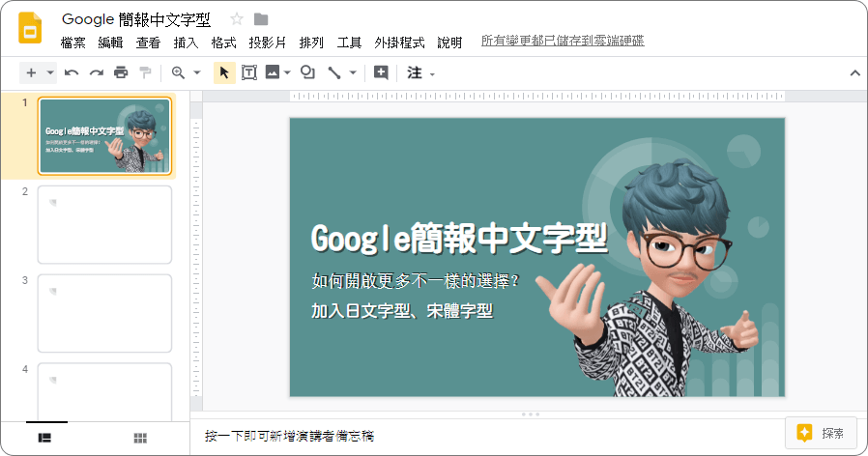Add a comment with the comment icon
868x456 pixels.
(x=381, y=72)
